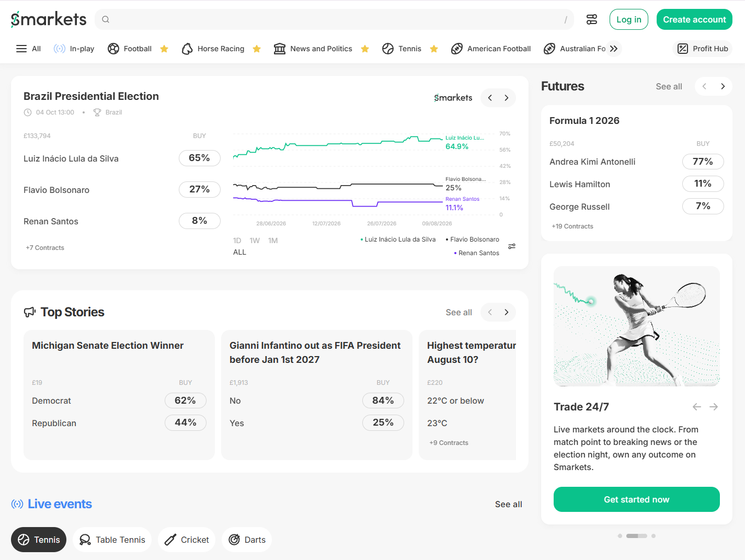Toggle Tennis favourite star
This screenshot has height=560, width=745.
[x=434, y=49]
